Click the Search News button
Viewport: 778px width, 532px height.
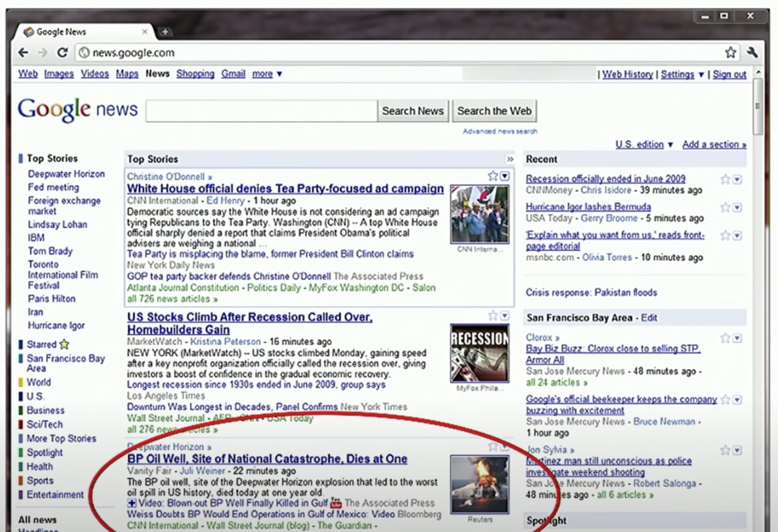point(413,111)
